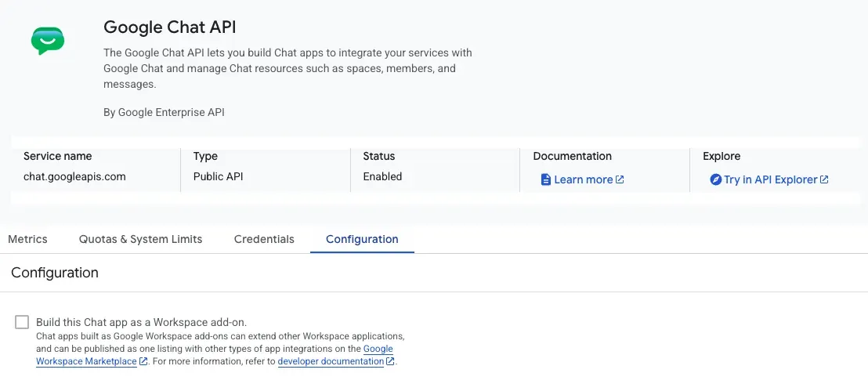Click By Google Enterprise API text
This screenshot has height=384, width=868.
point(164,112)
